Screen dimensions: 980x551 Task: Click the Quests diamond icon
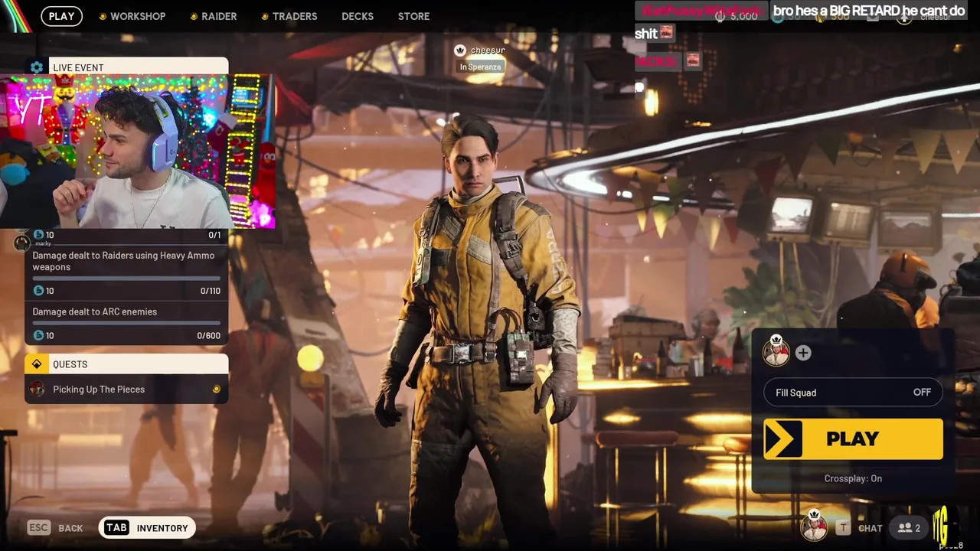36,364
